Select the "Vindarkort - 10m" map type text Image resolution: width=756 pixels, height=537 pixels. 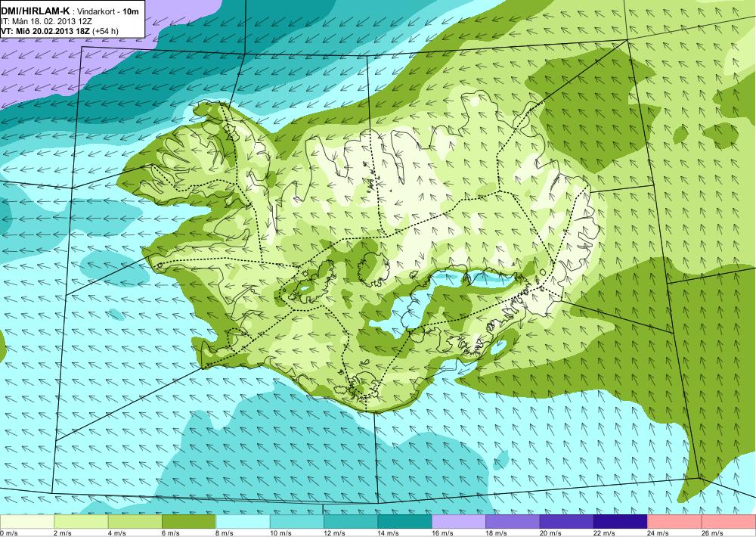click(108, 10)
